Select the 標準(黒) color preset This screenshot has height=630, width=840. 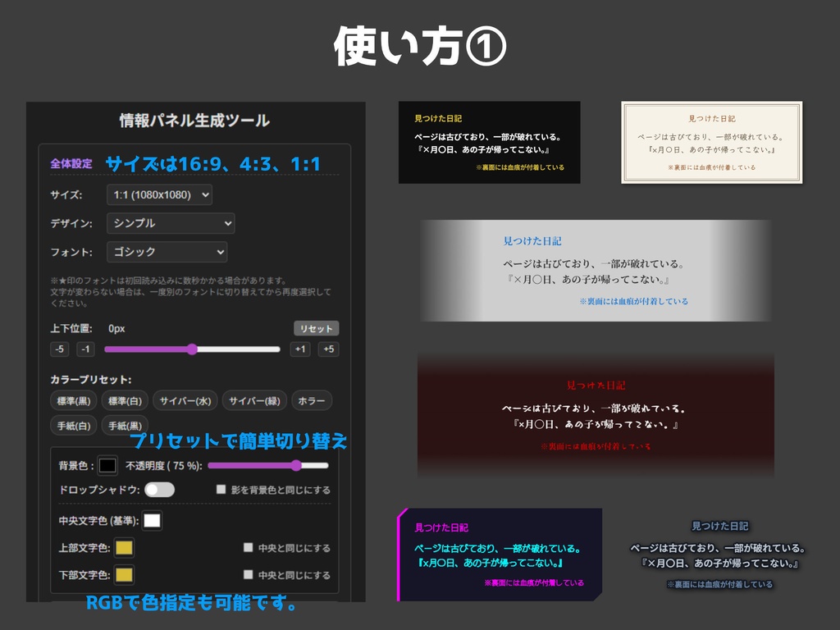tap(75, 400)
